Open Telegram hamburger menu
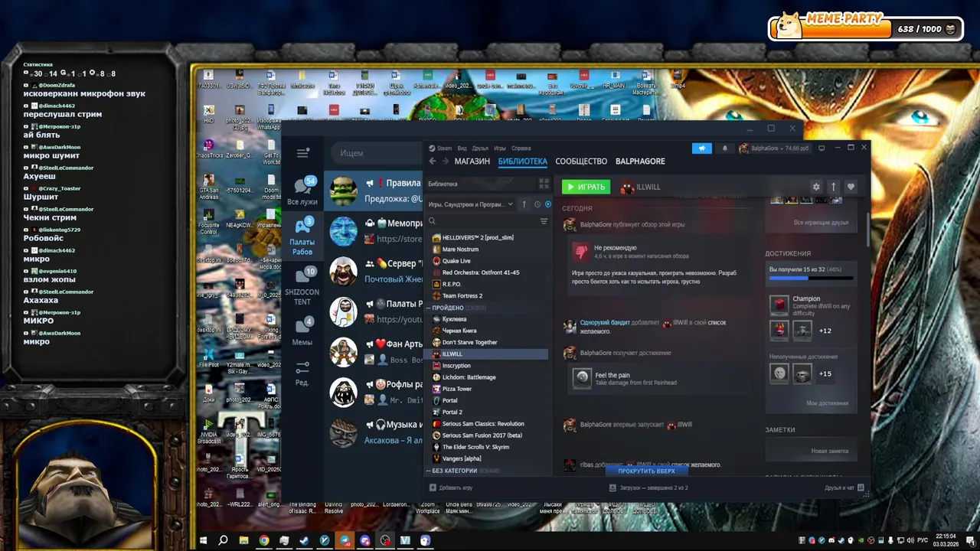The width and height of the screenshot is (980, 551). pos(303,153)
